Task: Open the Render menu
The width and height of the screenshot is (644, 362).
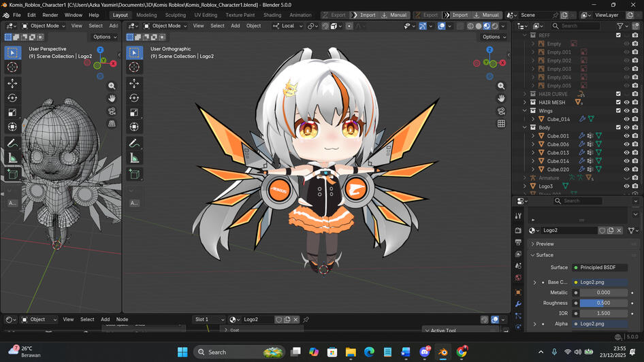Action: click(50, 15)
